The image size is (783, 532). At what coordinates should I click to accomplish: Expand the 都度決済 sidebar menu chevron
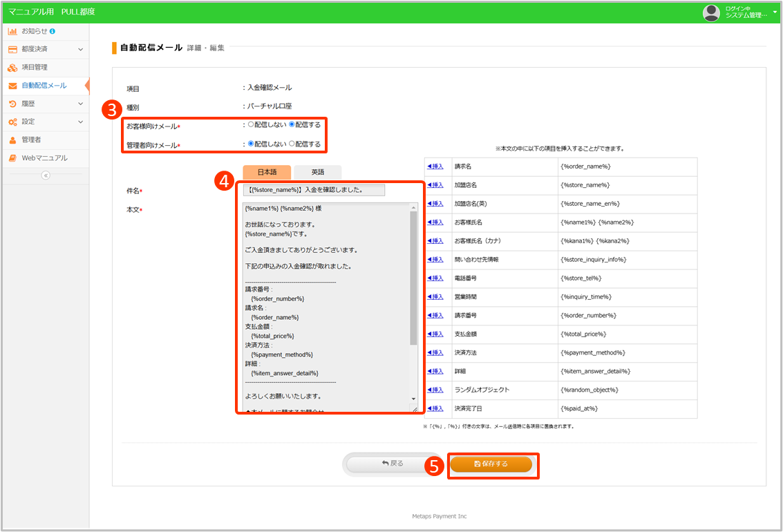point(80,50)
